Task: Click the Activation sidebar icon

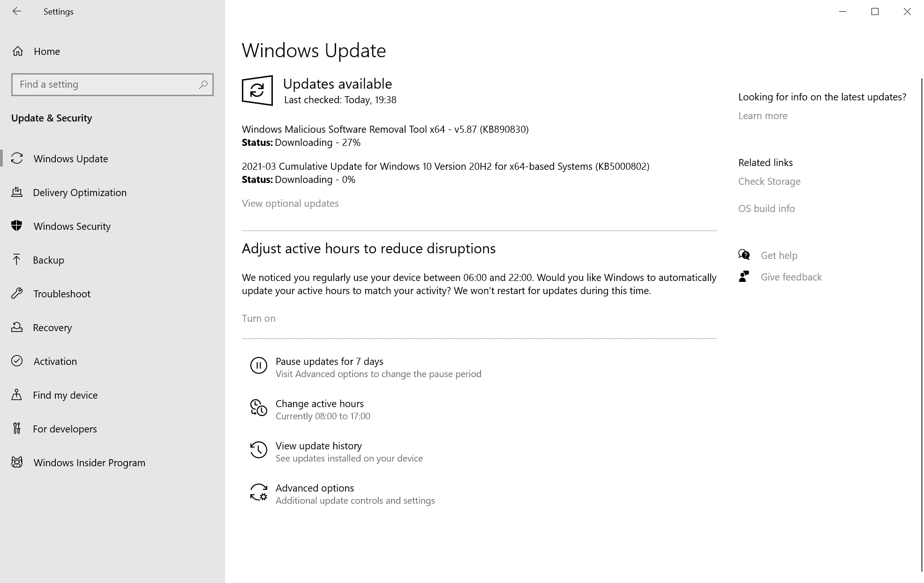Action: pos(17,361)
